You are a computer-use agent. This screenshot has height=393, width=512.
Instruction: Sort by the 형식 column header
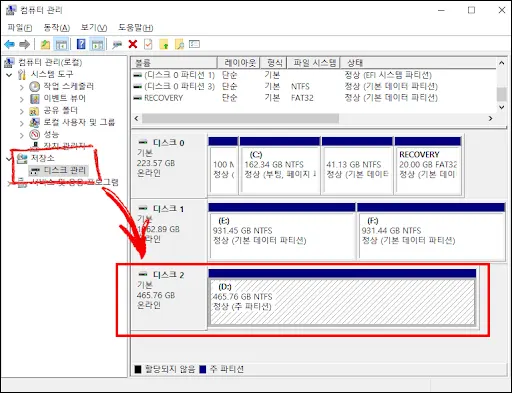click(x=273, y=63)
